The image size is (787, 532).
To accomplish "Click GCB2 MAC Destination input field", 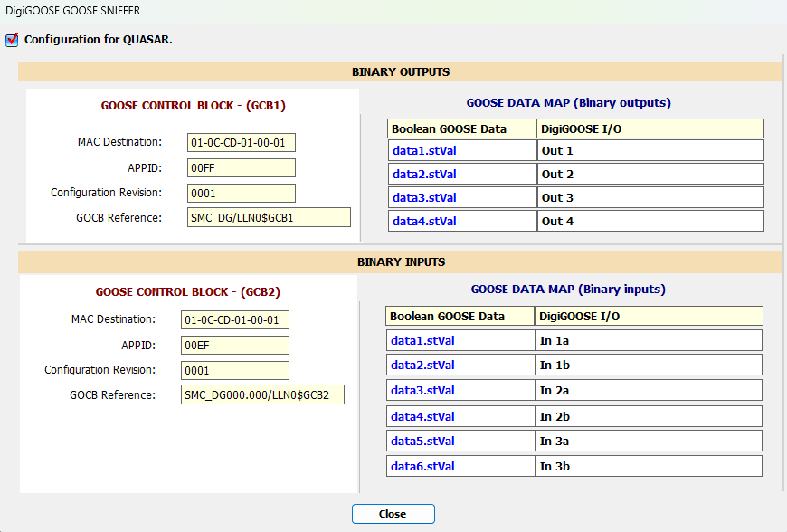I will coord(235,320).
